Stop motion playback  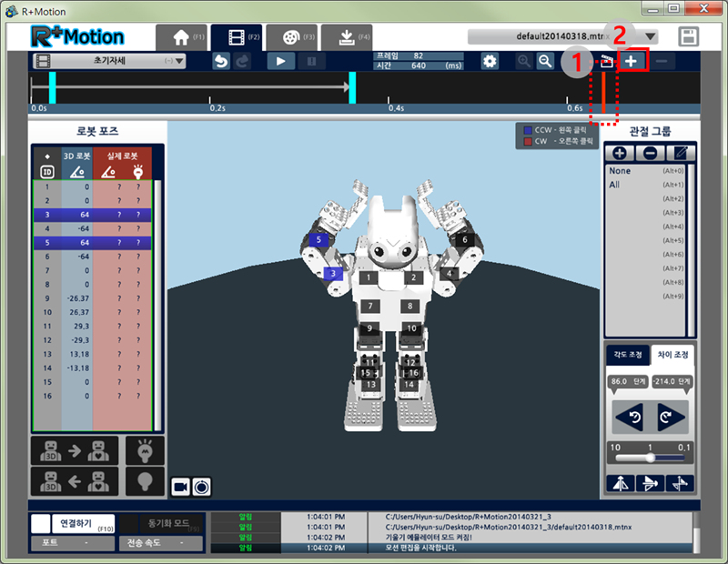click(311, 61)
